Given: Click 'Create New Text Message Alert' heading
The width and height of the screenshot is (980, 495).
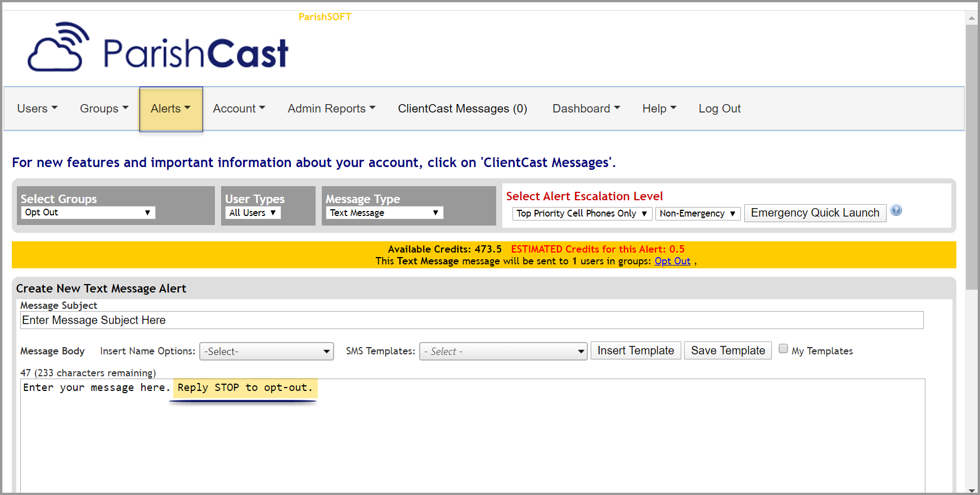Looking at the screenshot, I should click(x=101, y=289).
